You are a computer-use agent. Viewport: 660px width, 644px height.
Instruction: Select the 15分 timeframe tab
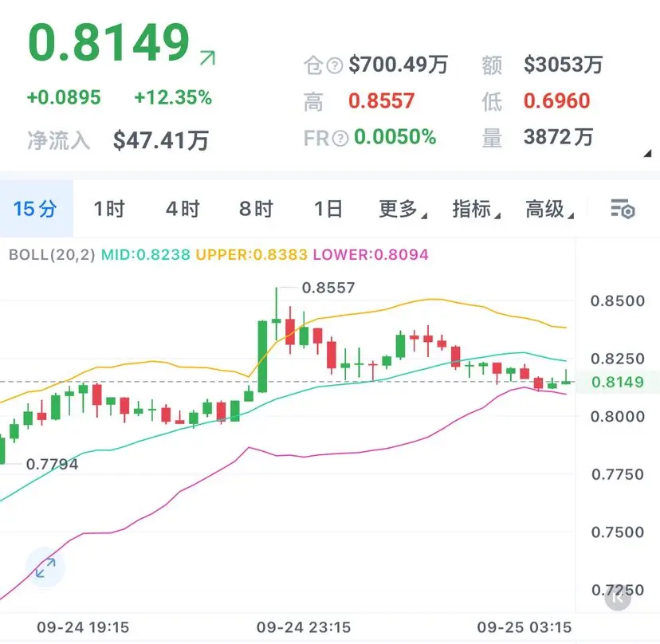[36, 209]
